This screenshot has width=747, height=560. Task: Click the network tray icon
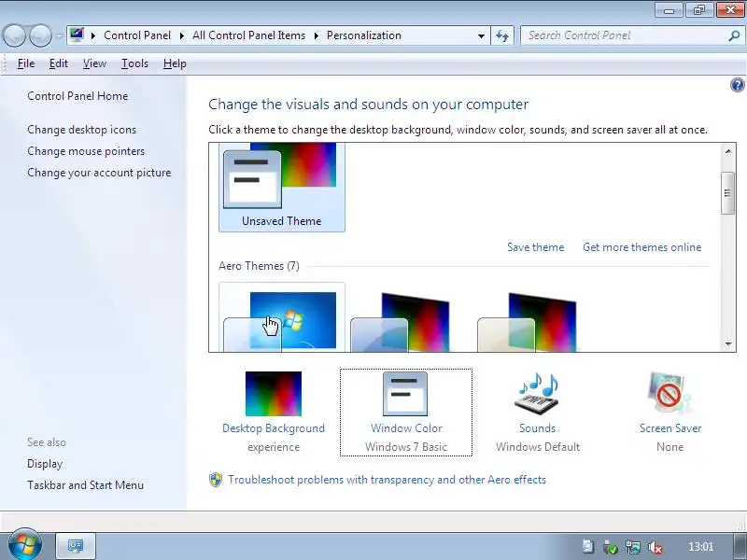click(x=633, y=547)
